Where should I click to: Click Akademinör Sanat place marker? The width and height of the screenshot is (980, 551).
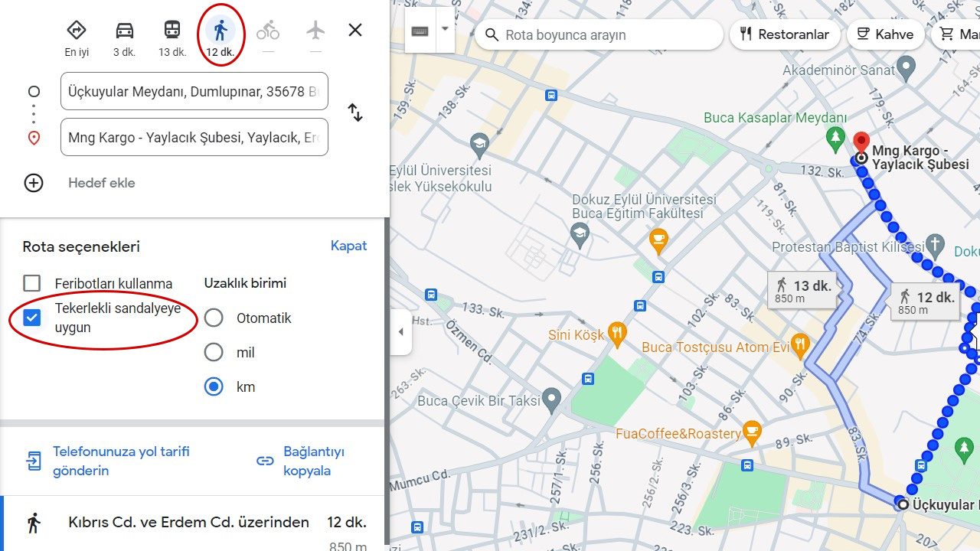[906, 69]
